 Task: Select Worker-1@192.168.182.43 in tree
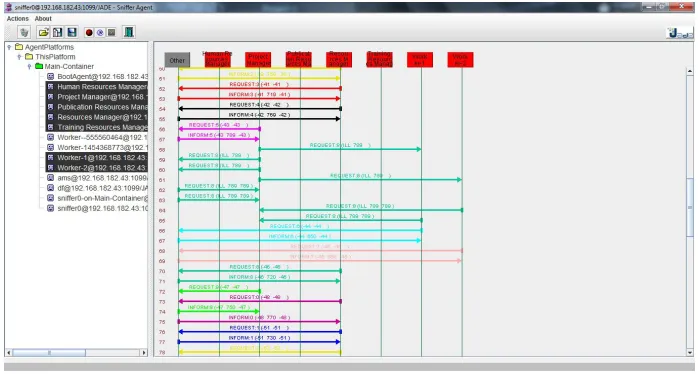click(x=97, y=158)
